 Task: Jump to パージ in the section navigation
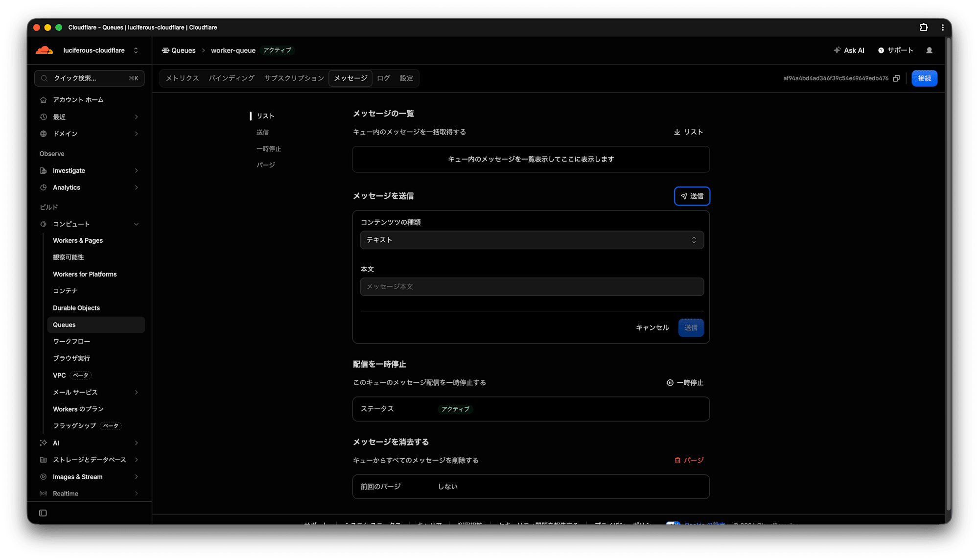(x=265, y=165)
